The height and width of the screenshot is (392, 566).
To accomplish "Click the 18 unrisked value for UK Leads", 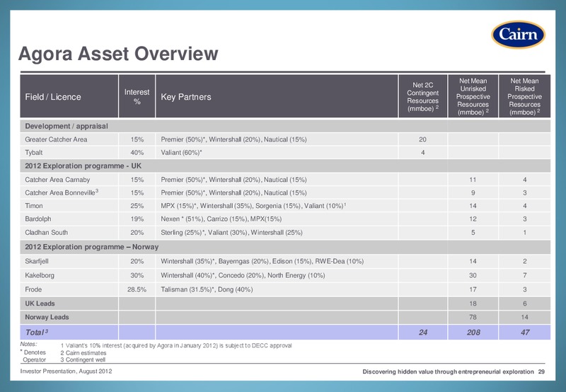I will point(473,304).
